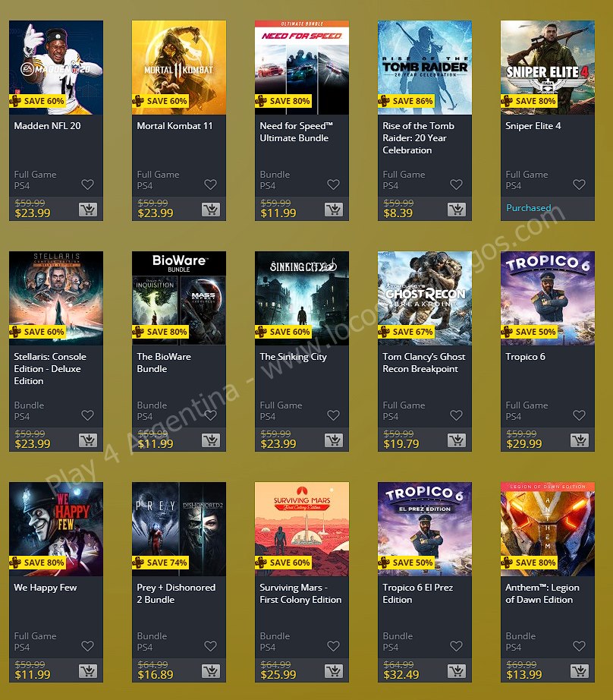Toggle wishlist heart for Stellaris Console Edition
Viewport: 613px width, 700px height.
coord(87,415)
